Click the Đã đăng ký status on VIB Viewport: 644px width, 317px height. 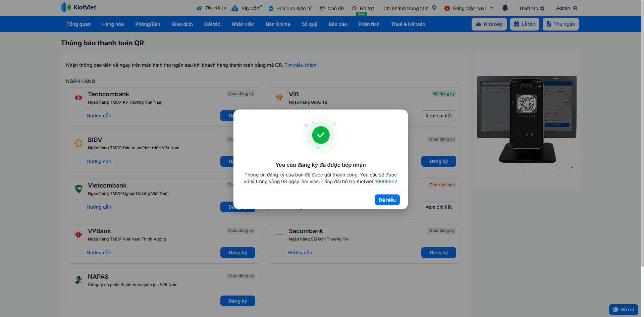(444, 94)
